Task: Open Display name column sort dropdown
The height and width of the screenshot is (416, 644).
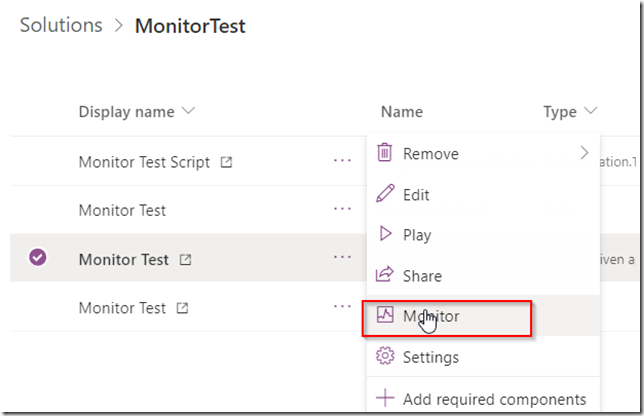Action: 189,110
